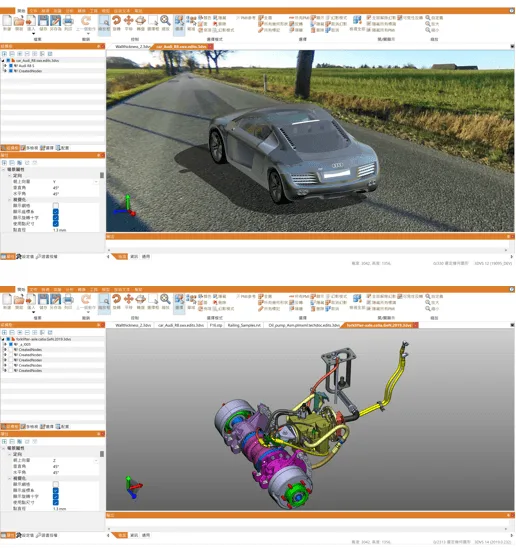Check the first CreatedNodes checkbox in forklifter tree
The image size is (516, 551).
11,350
